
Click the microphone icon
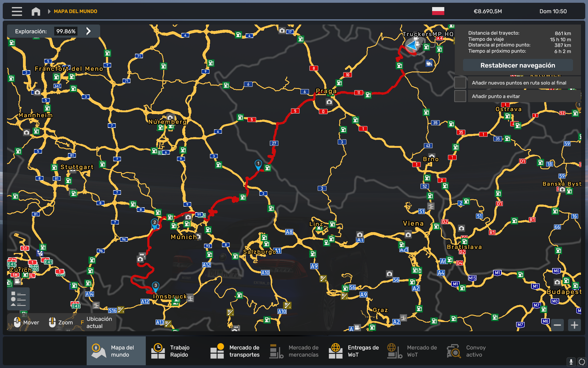click(x=571, y=362)
